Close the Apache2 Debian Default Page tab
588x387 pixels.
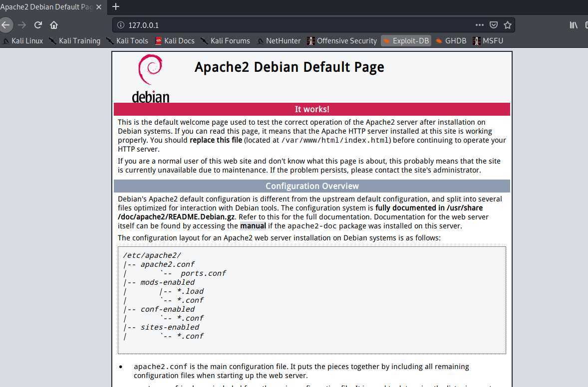99,7
